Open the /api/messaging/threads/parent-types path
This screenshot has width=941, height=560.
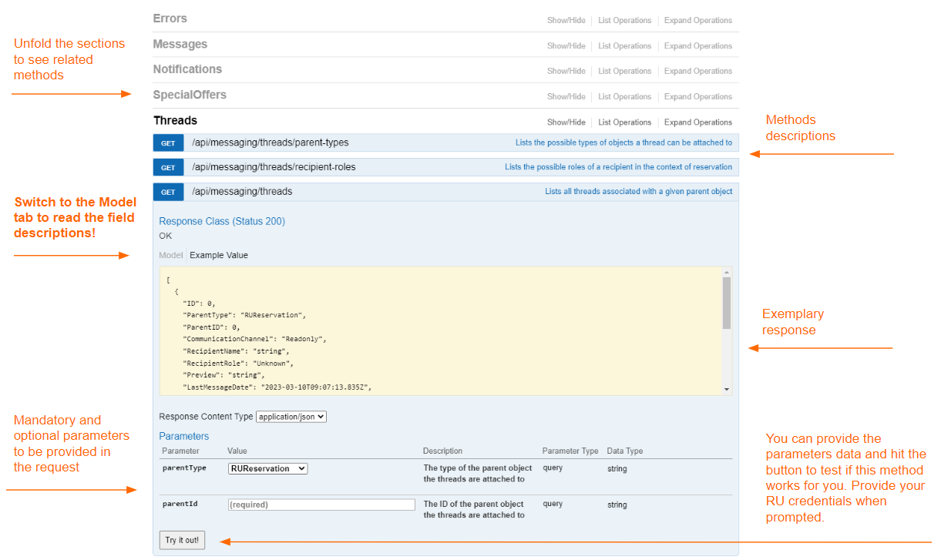(270, 143)
